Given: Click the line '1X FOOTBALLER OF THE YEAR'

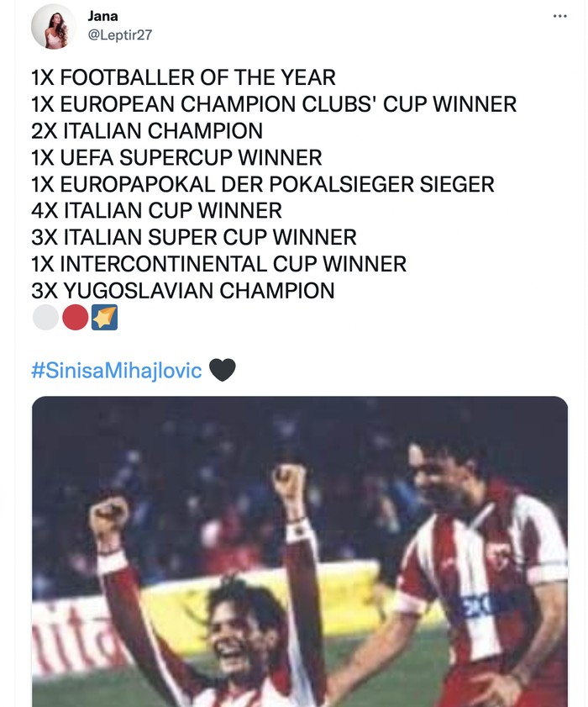Looking at the screenshot, I should coord(183,78).
